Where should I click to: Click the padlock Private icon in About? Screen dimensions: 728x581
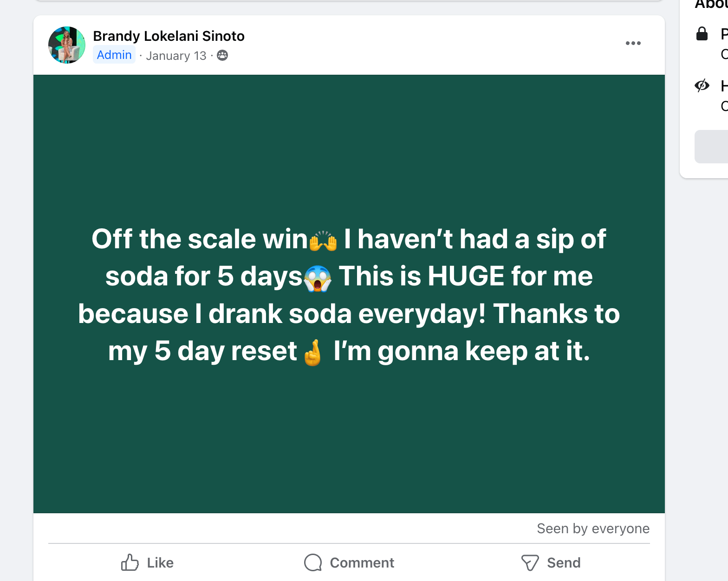[702, 33]
